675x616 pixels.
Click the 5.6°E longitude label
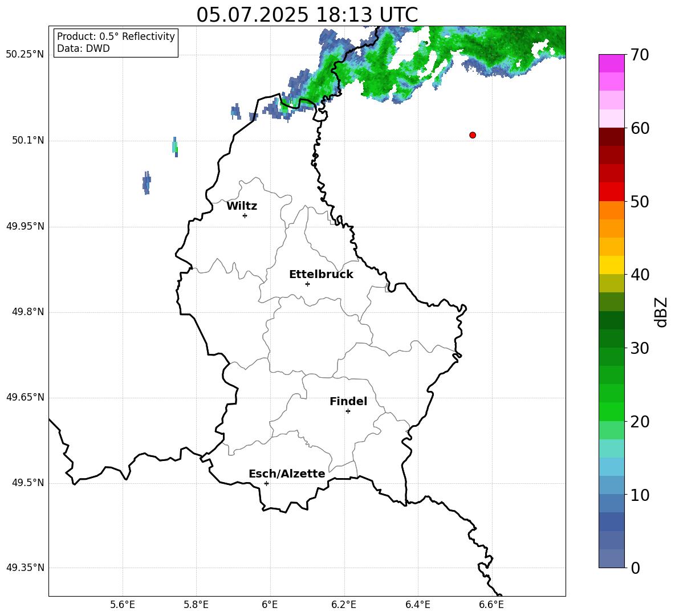123,605
